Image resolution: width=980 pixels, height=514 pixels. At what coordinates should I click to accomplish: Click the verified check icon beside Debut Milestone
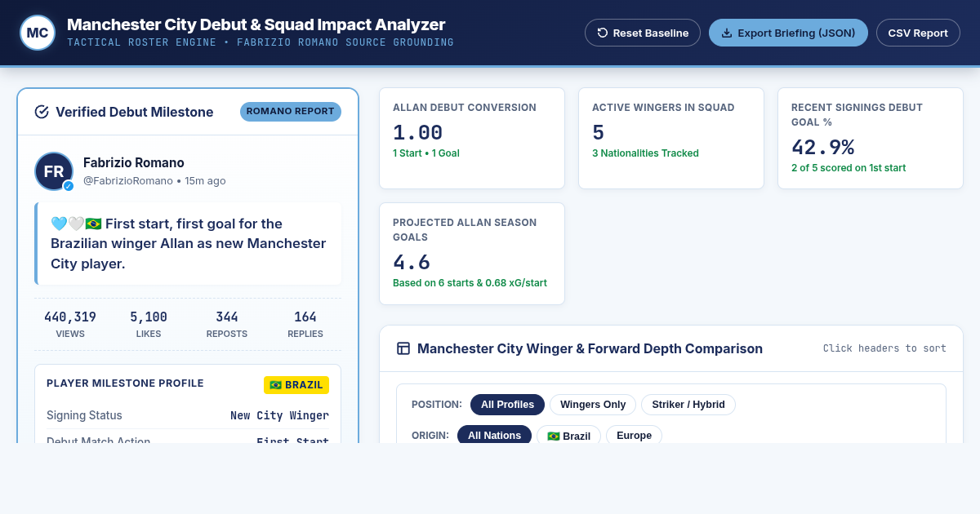click(42, 112)
